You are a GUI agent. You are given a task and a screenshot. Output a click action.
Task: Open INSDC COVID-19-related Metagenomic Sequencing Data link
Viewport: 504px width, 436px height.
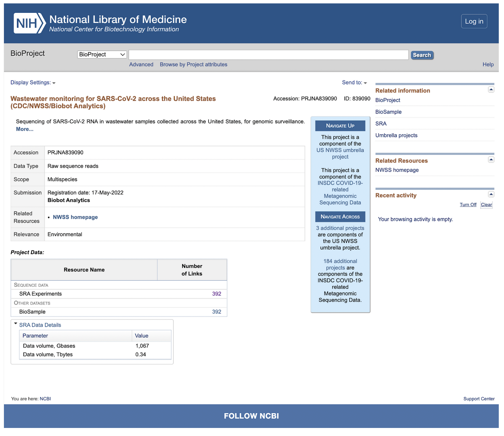pos(340,193)
